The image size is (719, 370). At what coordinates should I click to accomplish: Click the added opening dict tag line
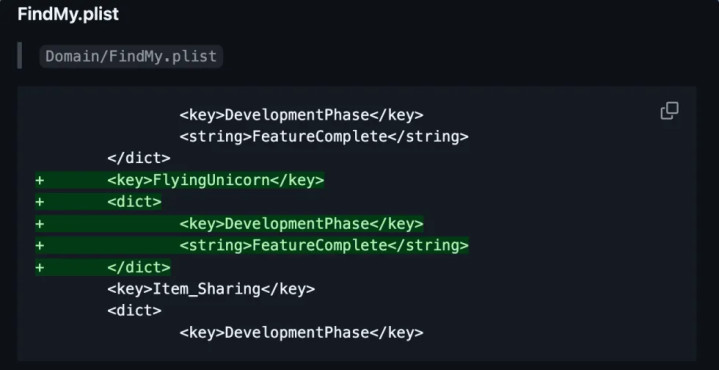pyautogui.click(x=134, y=202)
